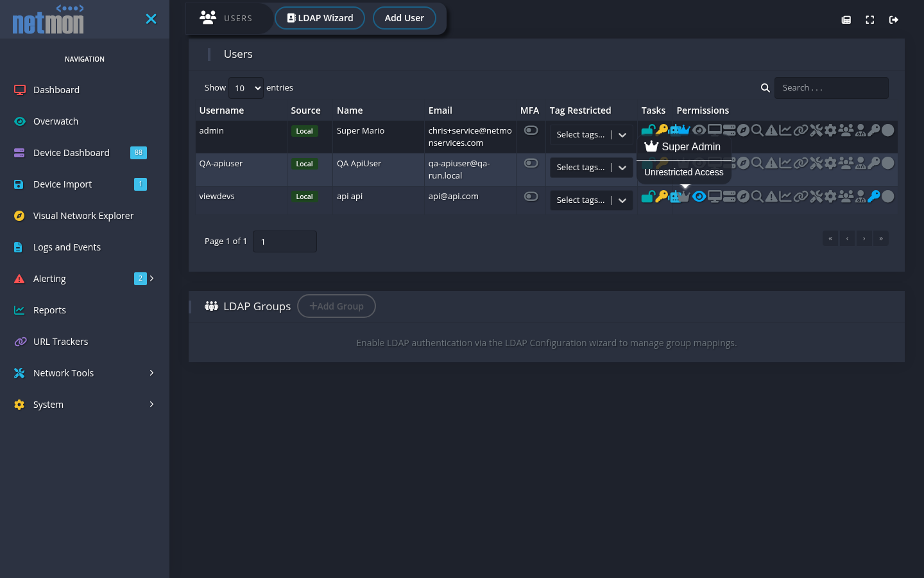Click the viewdevs row robot API icon

pyautogui.click(x=674, y=197)
